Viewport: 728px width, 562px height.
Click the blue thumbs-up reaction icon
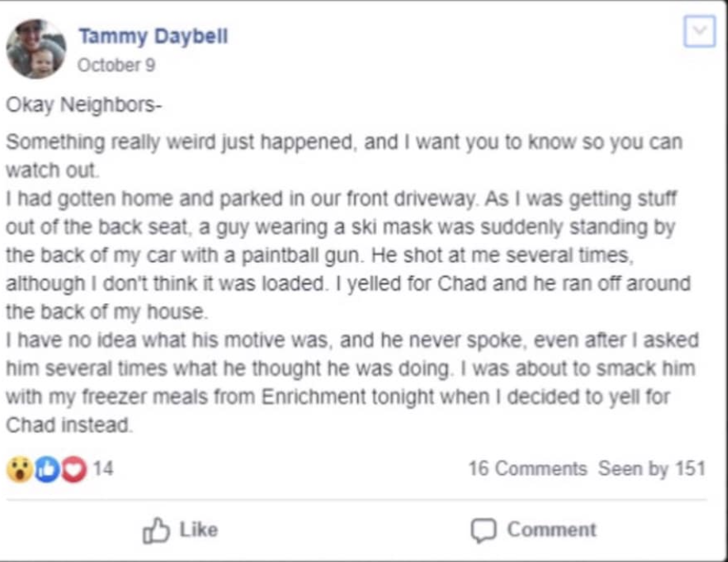pyautogui.click(x=47, y=469)
